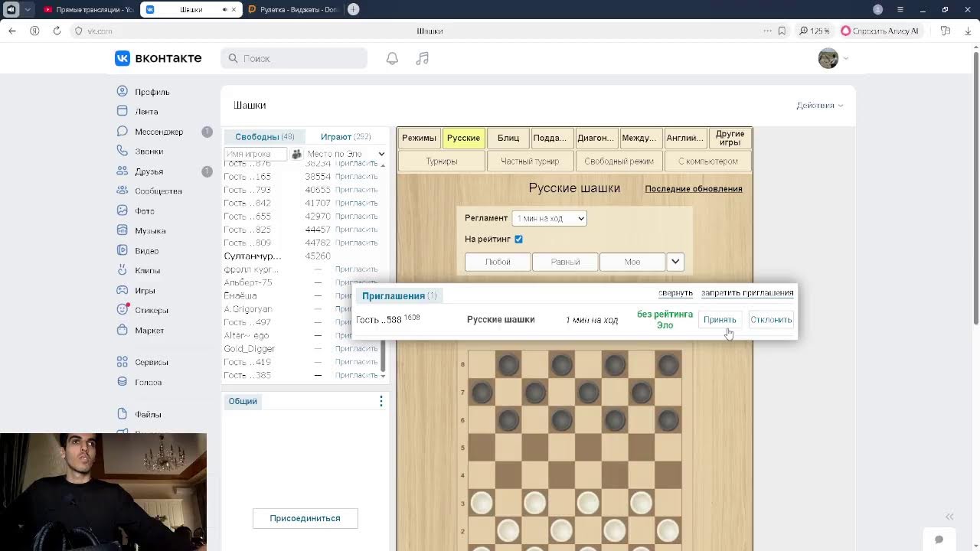980x551 pixels.
Task: Switch to the Рулетка browser tab
Action: [x=292, y=9]
